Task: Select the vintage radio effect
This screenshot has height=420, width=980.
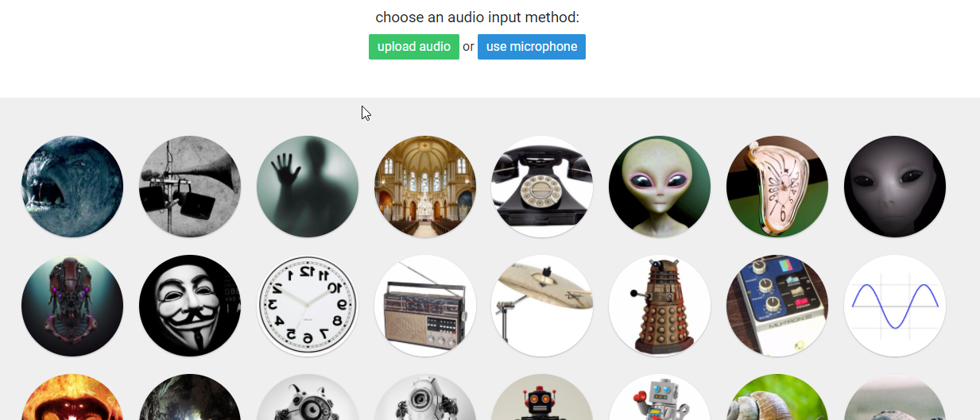Action: coord(425,306)
